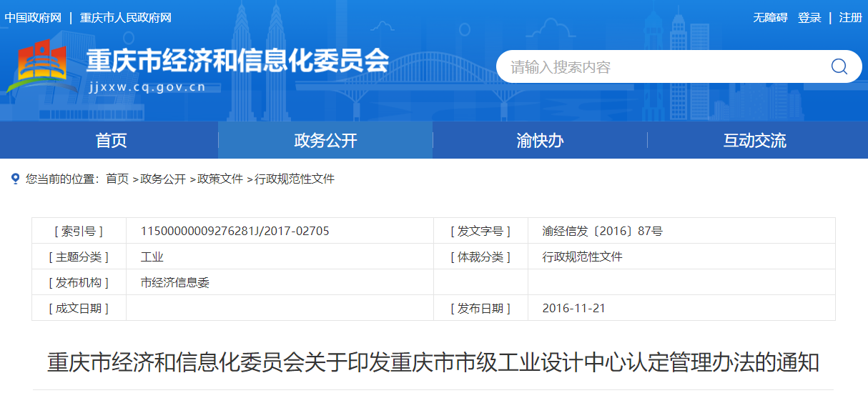Click the [ 体裁分类 ] label cell

pos(480,257)
